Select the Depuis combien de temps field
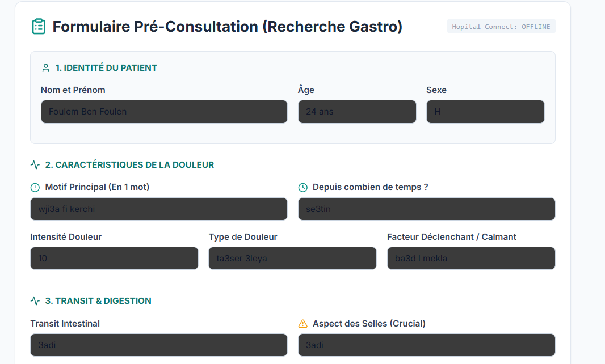 click(427, 209)
